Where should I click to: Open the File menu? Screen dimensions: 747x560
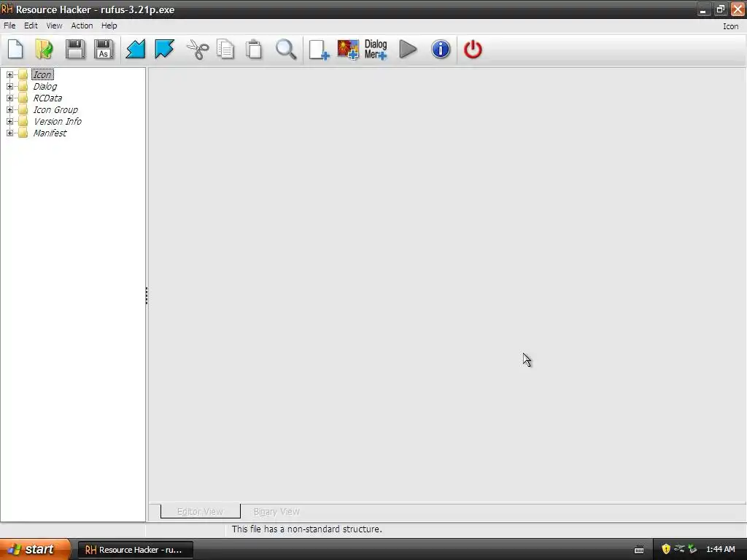pyautogui.click(x=9, y=26)
